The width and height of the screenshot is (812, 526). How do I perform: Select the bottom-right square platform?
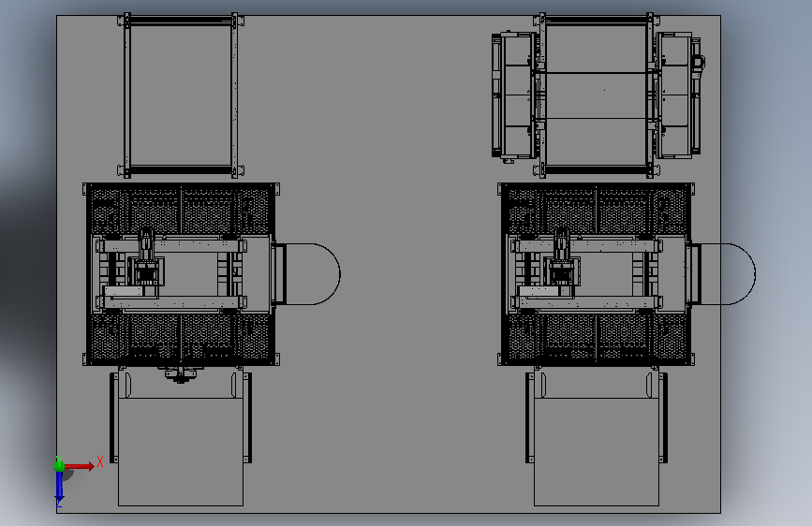click(597, 451)
